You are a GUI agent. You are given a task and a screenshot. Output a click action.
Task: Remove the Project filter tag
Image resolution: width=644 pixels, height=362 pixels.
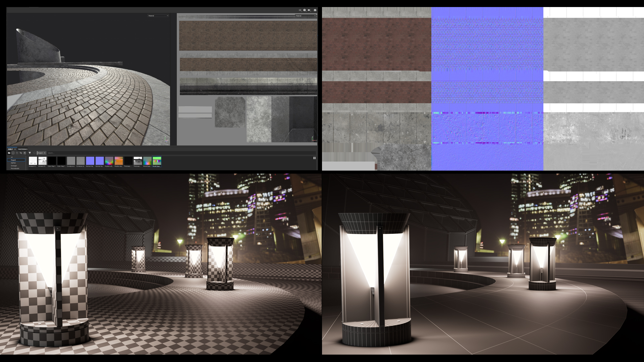44,153
